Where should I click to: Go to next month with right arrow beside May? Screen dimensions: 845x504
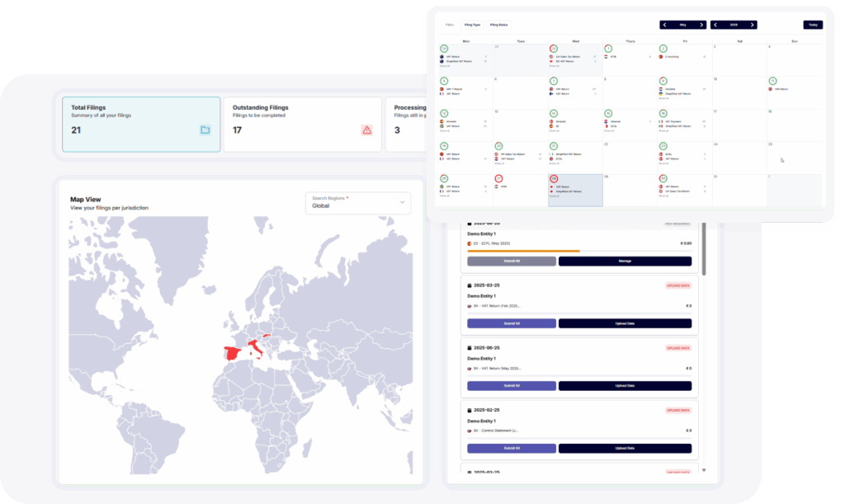701,25
